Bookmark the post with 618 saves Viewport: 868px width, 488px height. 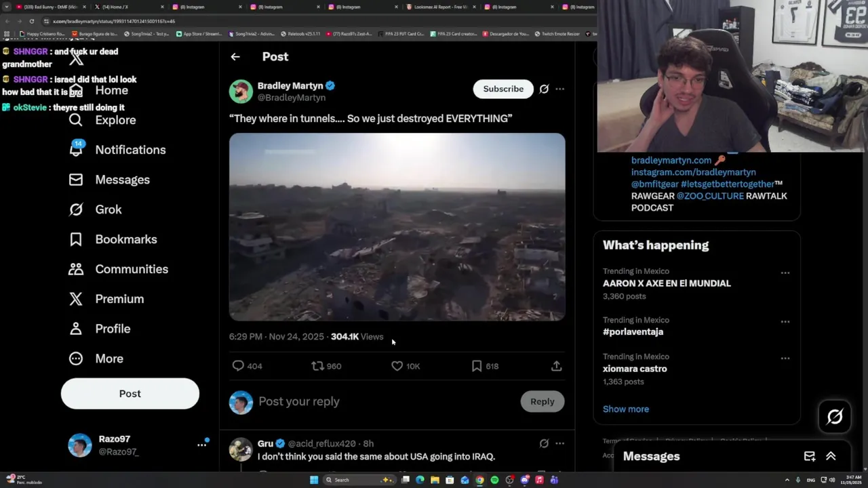pyautogui.click(x=477, y=366)
